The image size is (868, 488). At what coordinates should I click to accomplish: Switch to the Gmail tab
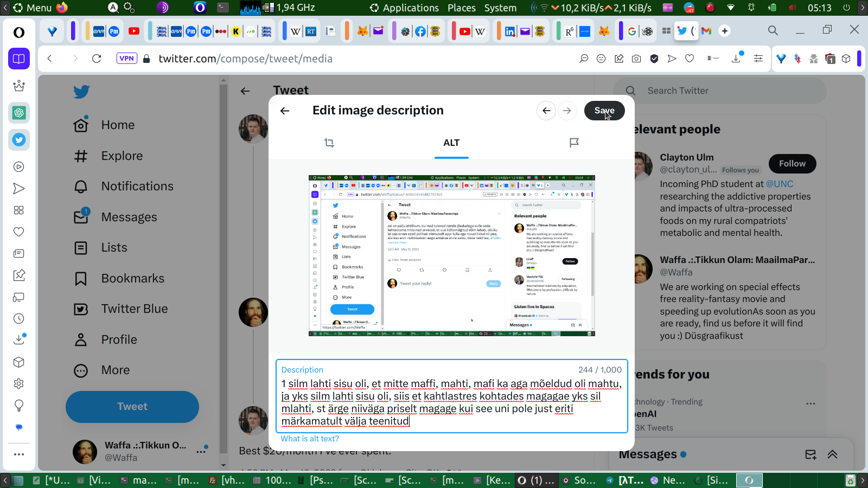coord(706,31)
